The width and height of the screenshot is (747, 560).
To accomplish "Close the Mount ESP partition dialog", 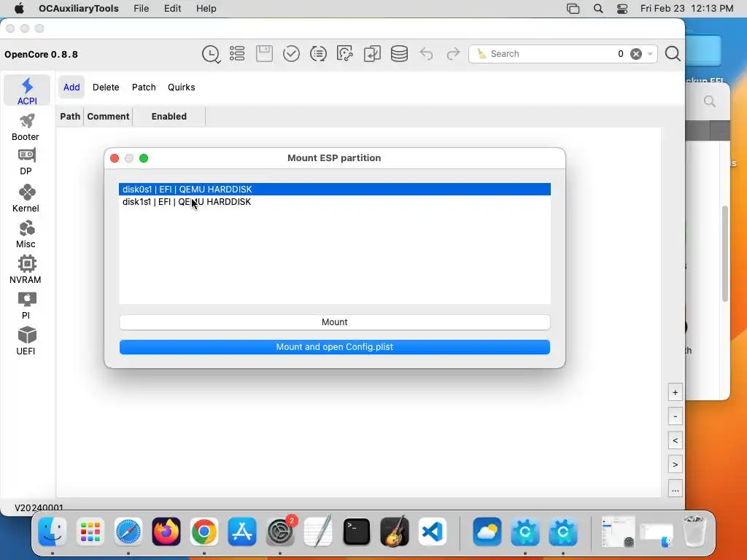I will [x=115, y=158].
